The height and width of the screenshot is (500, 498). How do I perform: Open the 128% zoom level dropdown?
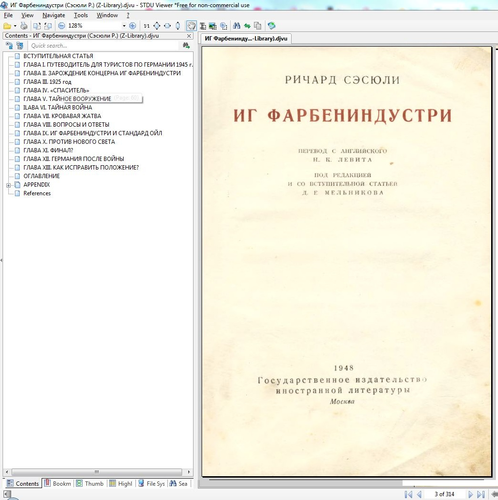[124, 26]
